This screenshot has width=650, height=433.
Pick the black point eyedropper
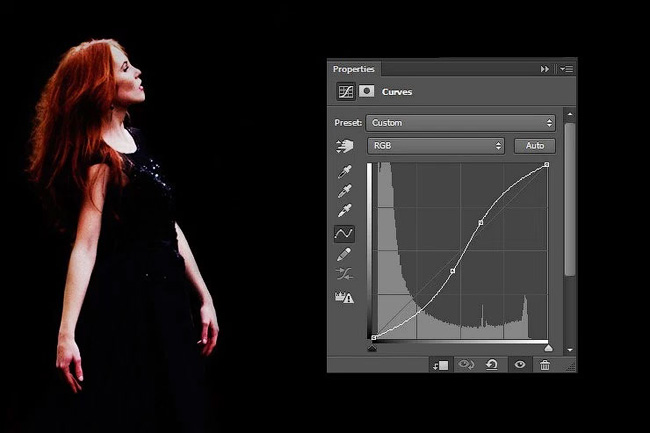344,172
